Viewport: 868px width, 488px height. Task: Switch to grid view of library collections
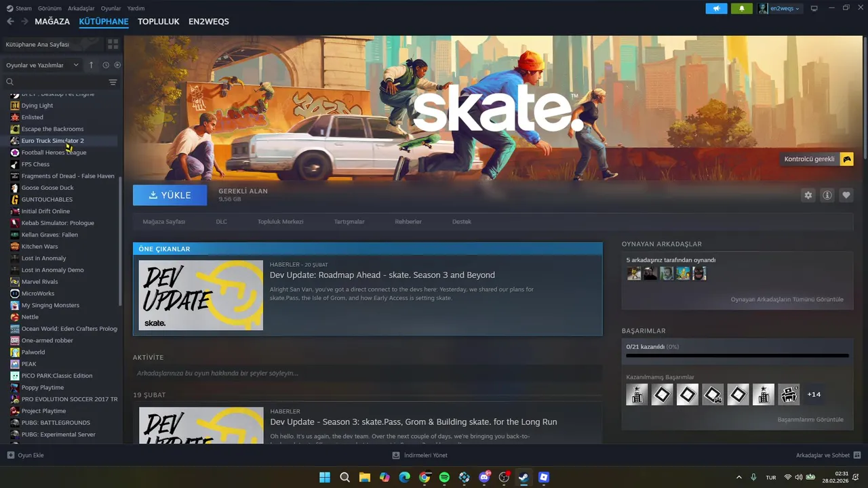(x=113, y=44)
